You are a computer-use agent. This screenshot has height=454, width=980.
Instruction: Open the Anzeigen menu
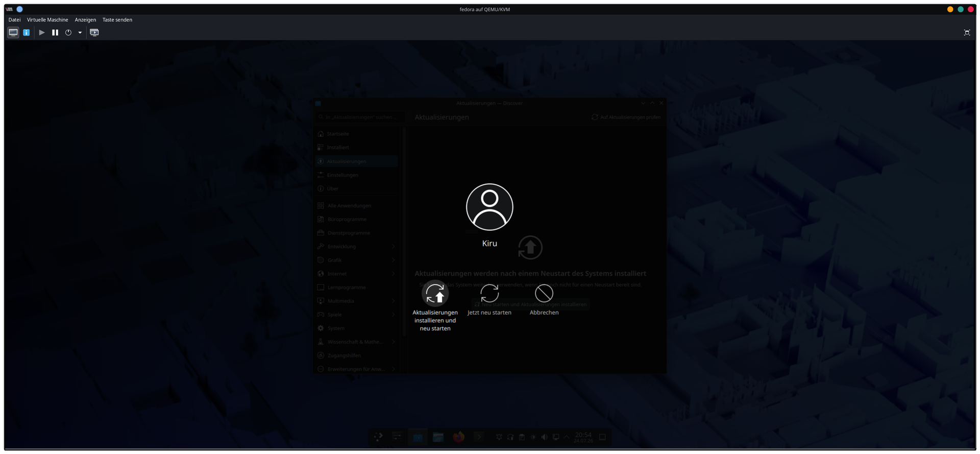click(x=85, y=20)
